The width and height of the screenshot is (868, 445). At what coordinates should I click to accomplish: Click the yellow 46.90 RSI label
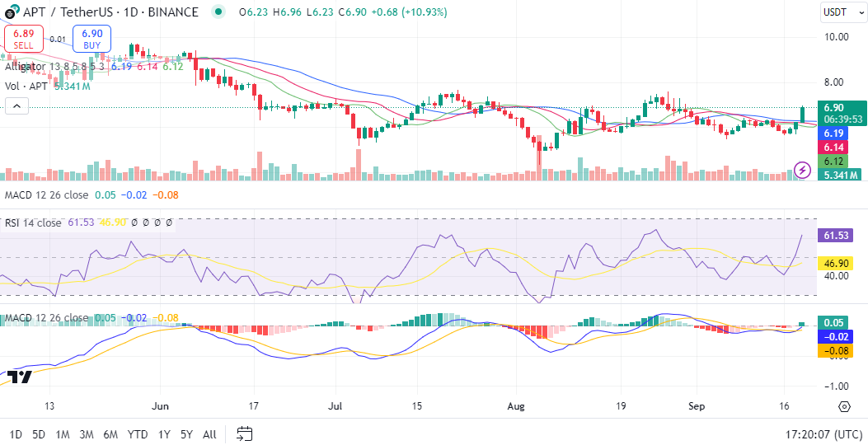(x=835, y=265)
